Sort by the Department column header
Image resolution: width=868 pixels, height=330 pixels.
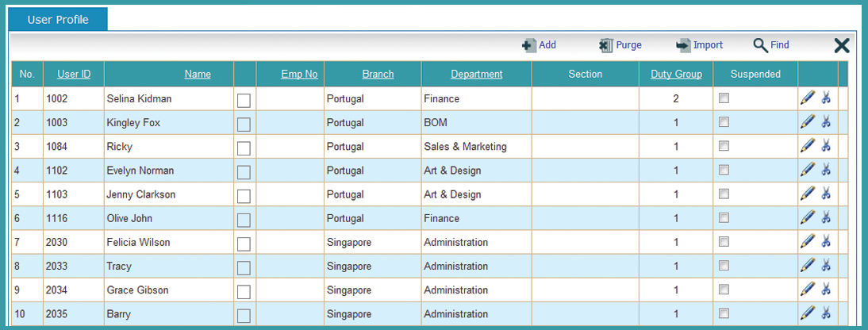click(x=477, y=75)
